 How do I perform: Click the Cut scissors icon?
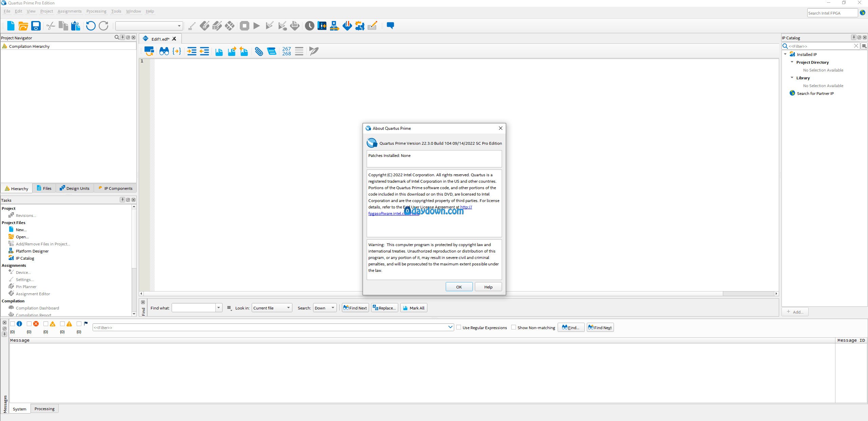pyautogui.click(x=51, y=26)
